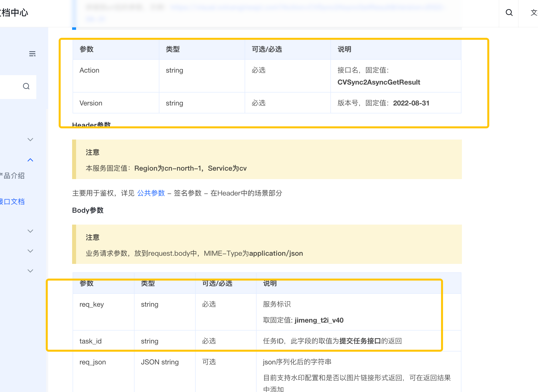Expand the first chevron below 接口文档
This screenshot has height=392, width=538.
pos(30,231)
